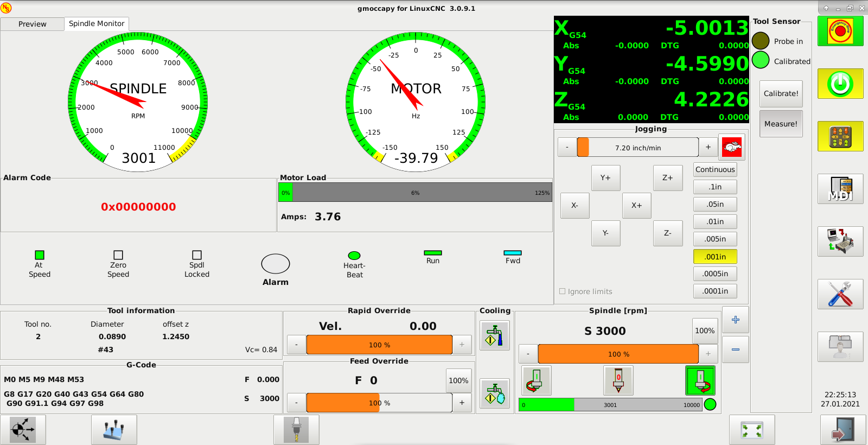Jog the Z+ axis

(x=668, y=177)
